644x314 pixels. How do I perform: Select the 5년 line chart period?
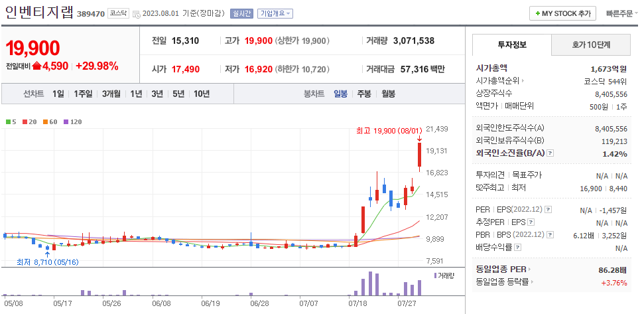(178, 94)
